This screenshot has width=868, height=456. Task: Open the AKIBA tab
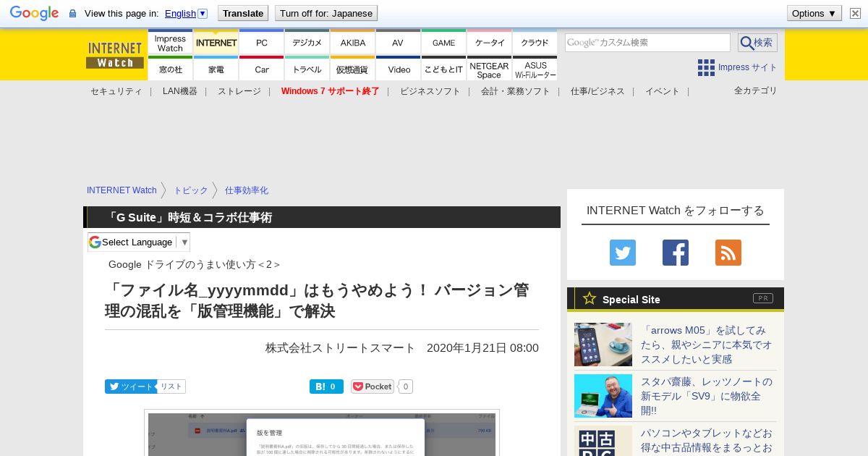(352, 43)
